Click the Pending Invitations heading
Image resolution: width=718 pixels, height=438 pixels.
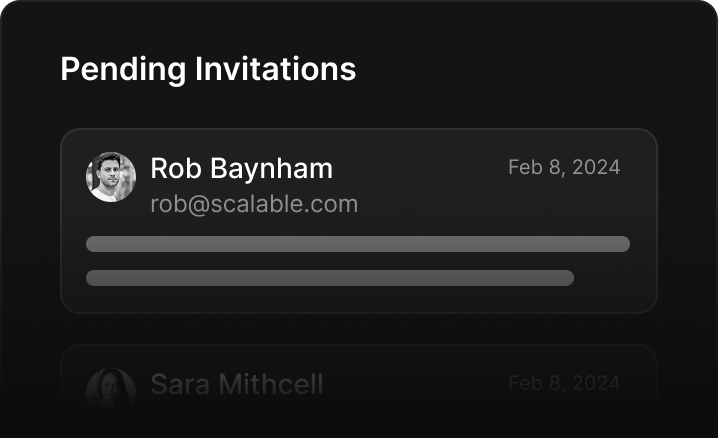[x=208, y=70]
